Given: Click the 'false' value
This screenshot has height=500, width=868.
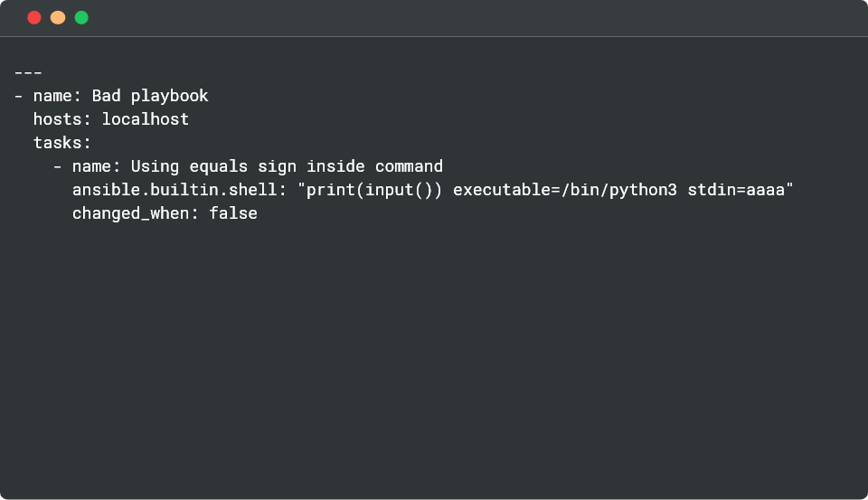Looking at the screenshot, I should [233, 213].
